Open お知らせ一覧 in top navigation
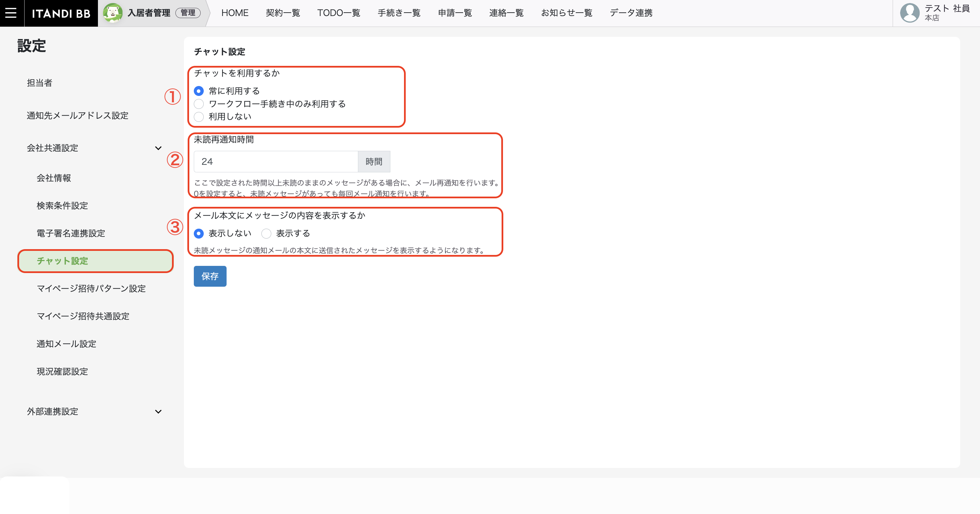980x514 pixels. (567, 13)
